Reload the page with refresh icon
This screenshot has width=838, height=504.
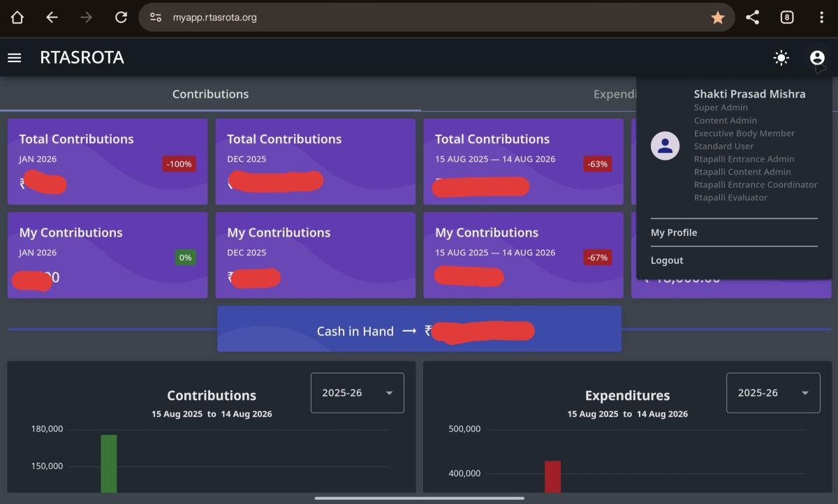pyautogui.click(x=121, y=17)
